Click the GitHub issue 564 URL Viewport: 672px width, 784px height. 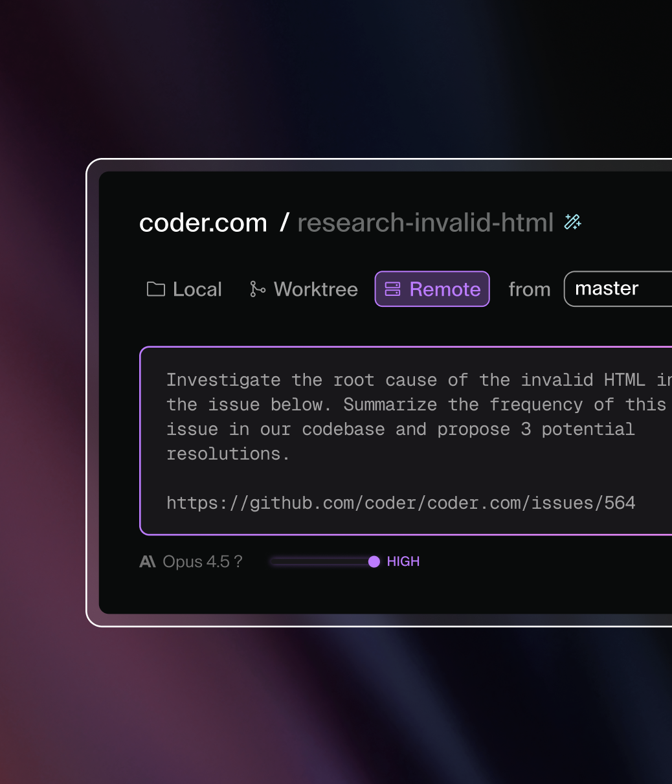pos(401,503)
